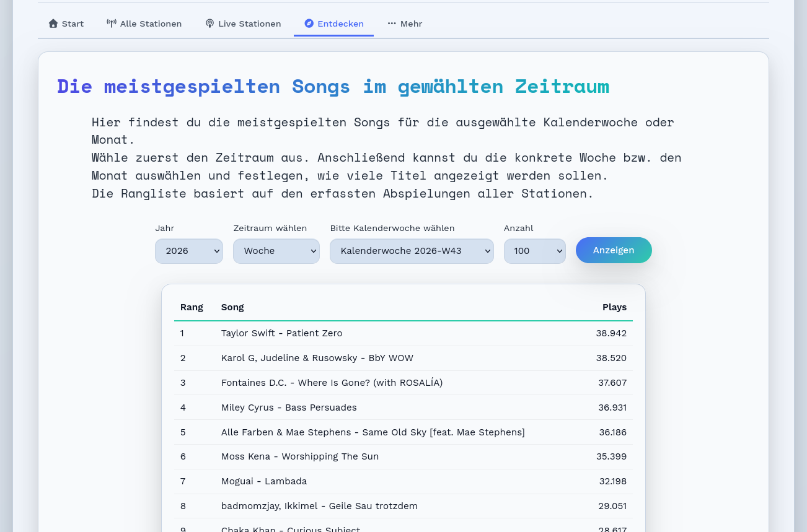Select song Taylor Swift - Patient Zero
The image size is (807, 532).
tap(281, 333)
